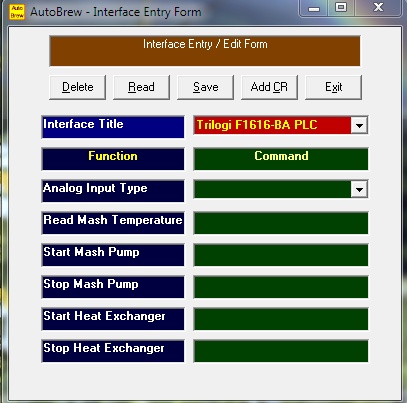Click the Interface Title label
This screenshot has height=403, width=407.
coord(113,127)
